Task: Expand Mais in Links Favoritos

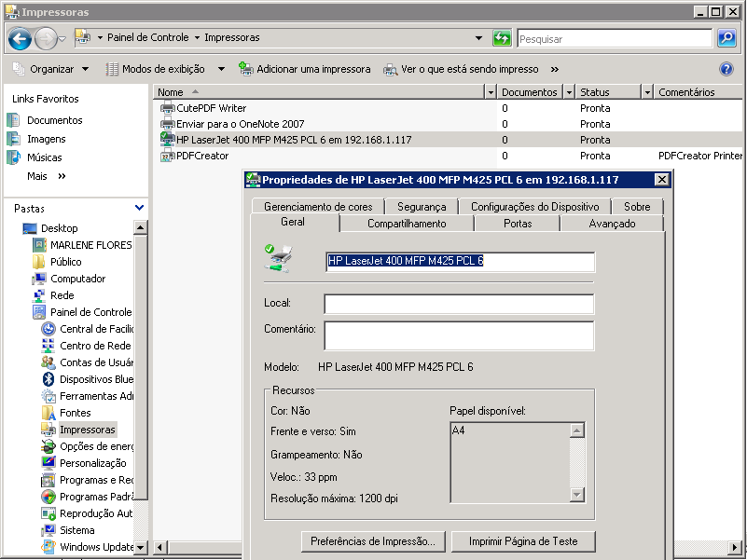Action: tap(47, 176)
